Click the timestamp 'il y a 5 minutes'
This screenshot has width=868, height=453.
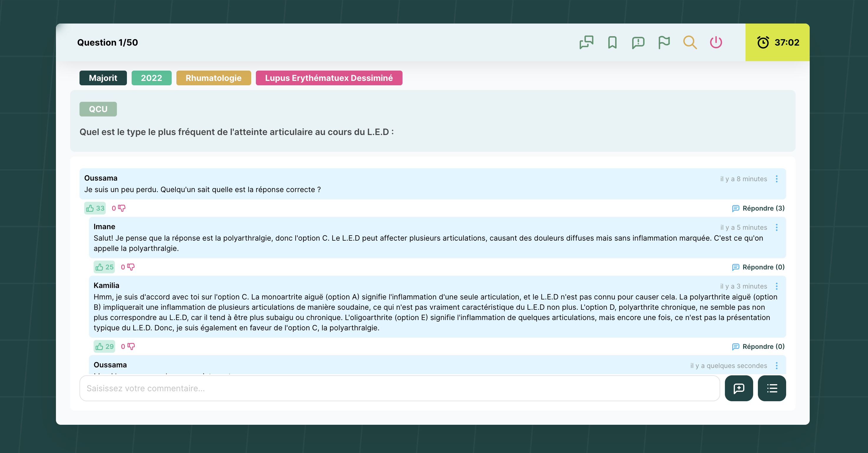point(744,227)
